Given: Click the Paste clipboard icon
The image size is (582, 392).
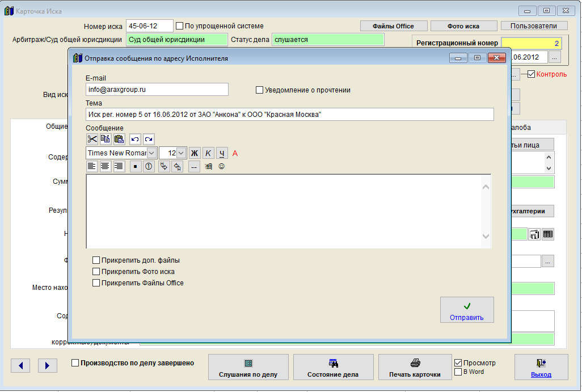Looking at the screenshot, I should click(x=119, y=139).
